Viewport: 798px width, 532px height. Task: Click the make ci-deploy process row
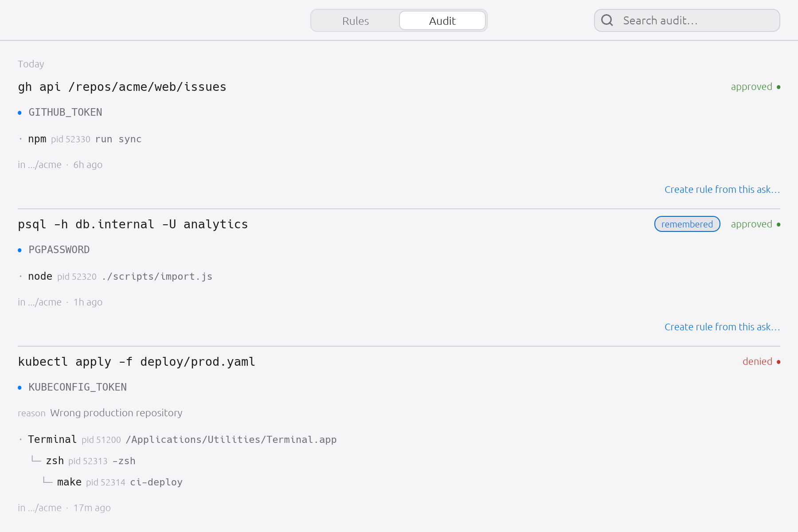tap(113, 482)
